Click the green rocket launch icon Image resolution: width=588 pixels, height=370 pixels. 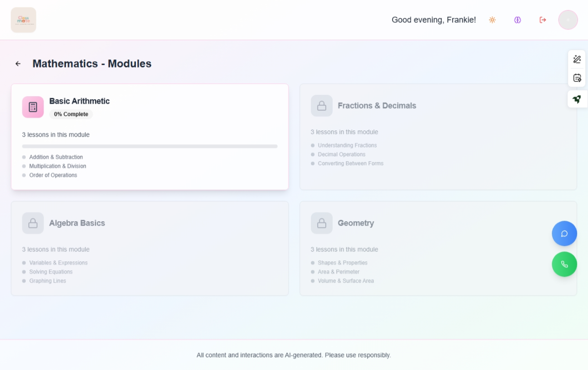[577, 99]
